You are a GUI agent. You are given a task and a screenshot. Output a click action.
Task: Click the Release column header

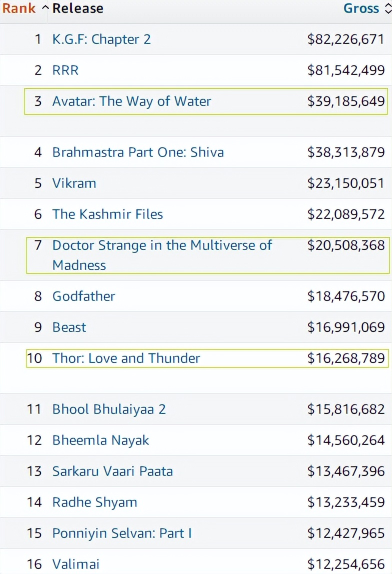click(77, 8)
